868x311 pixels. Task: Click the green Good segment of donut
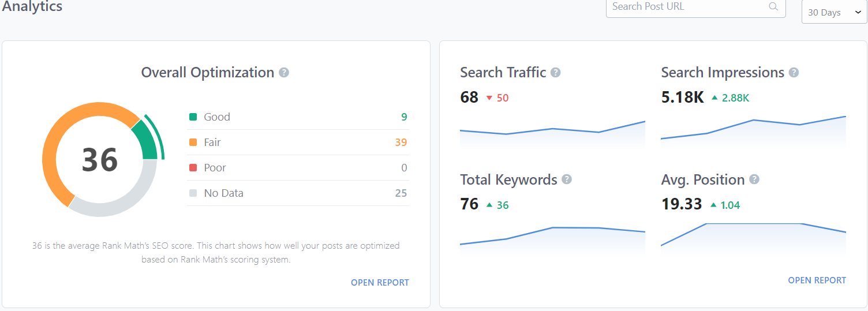tap(147, 142)
